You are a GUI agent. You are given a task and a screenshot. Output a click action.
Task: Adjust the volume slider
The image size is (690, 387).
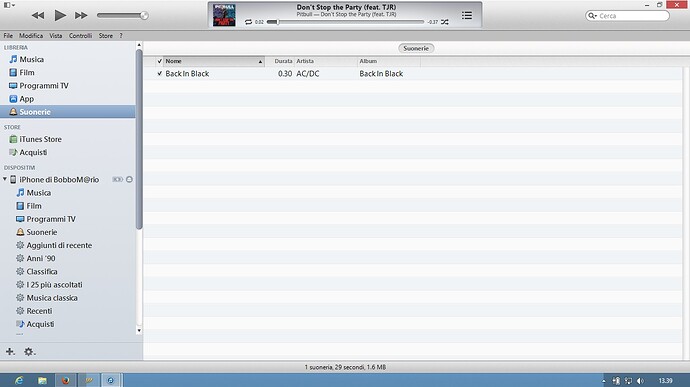tap(123, 15)
